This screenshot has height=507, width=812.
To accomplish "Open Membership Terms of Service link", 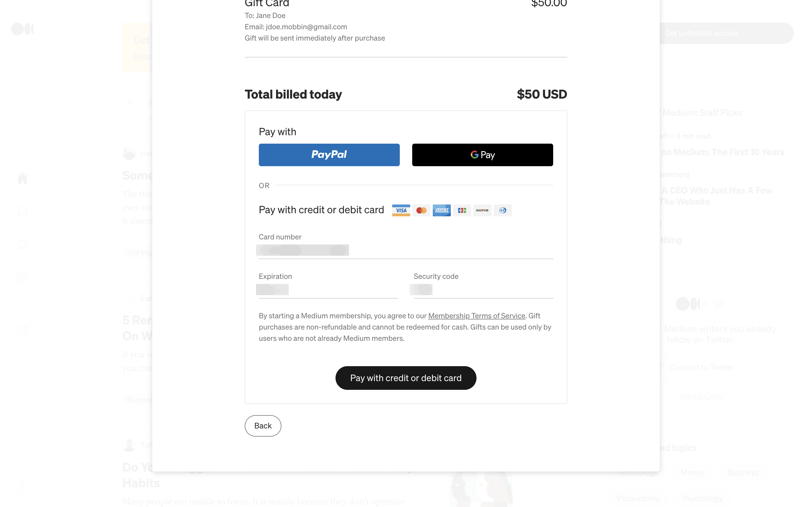I will click(476, 316).
